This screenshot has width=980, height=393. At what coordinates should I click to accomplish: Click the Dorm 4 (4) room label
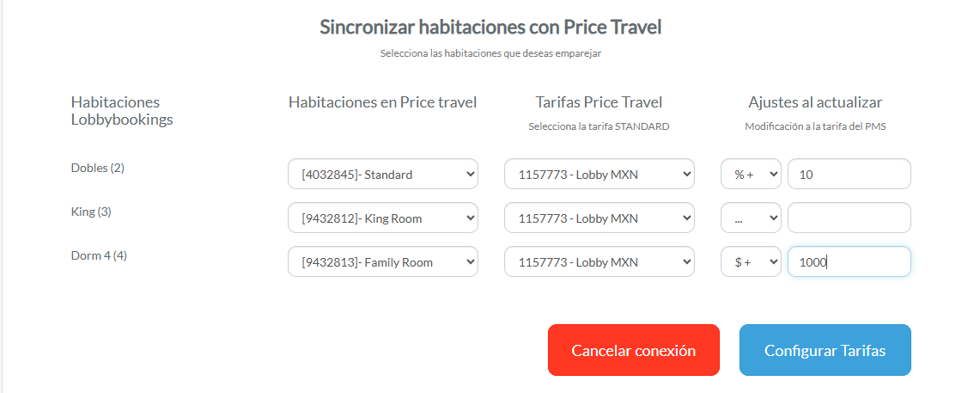coord(99,255)
